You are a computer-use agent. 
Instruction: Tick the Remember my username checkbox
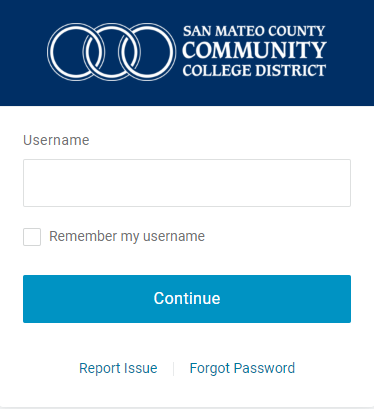tap(32, 237)
